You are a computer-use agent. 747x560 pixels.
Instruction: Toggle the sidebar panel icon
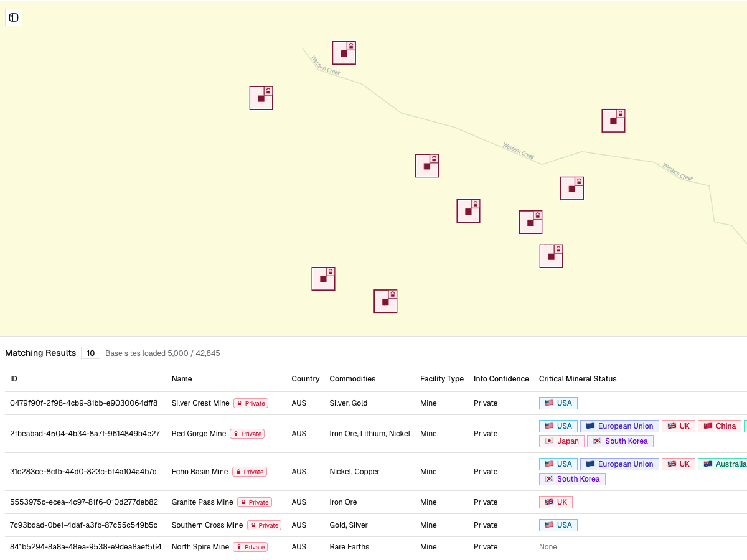(x=13, y=17)
